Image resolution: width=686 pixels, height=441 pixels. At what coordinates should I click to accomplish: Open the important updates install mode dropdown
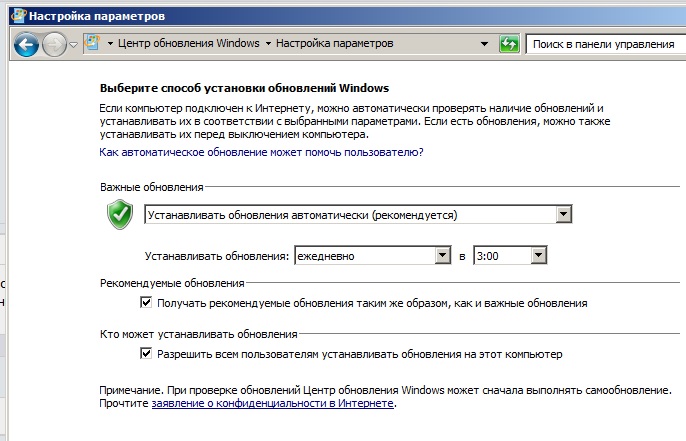[358, 215]
